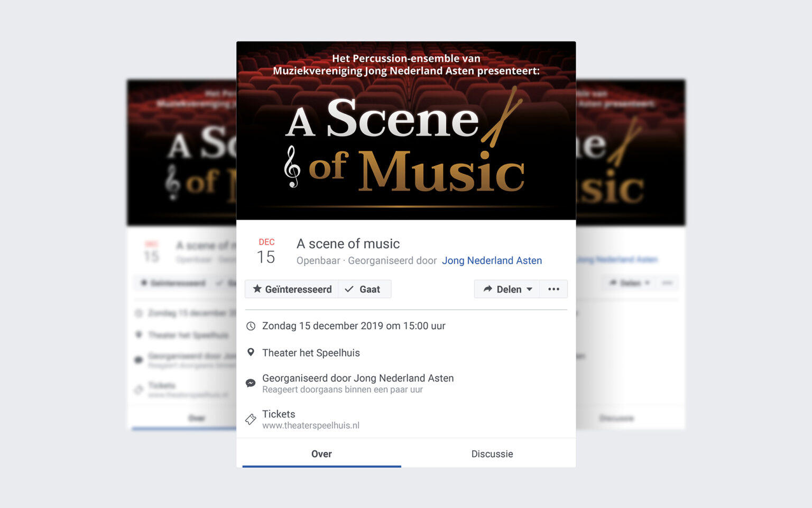
Task: Click the clock icon beside the event date
Action: click(x=251, y=326)
